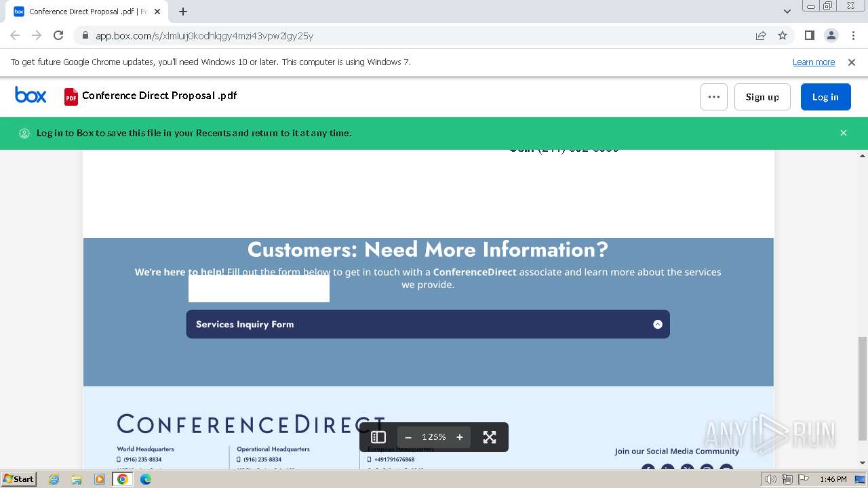Click the Services Inquiry Form chevron icon
This screenshot has width=868, height=488.
tap(657, 324)
